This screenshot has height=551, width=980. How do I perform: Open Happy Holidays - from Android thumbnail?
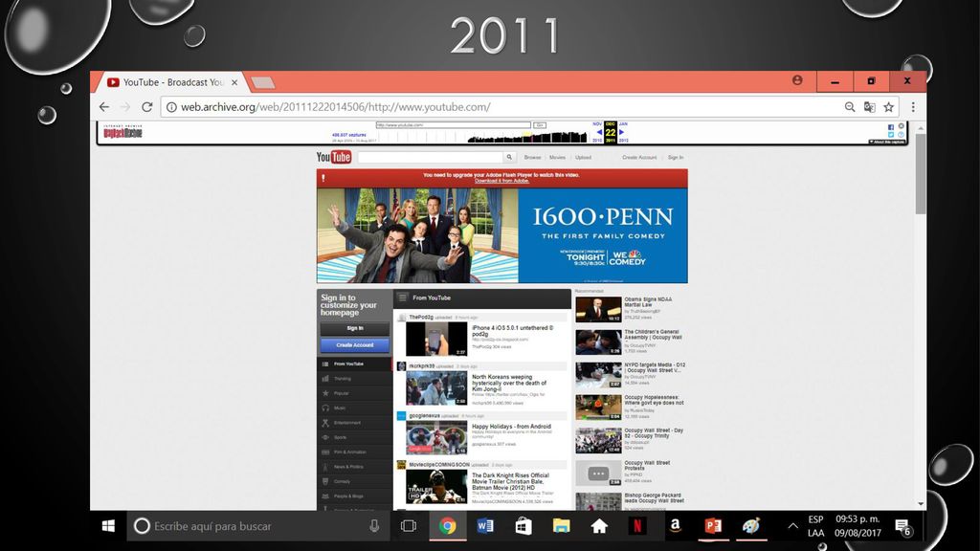436,437
